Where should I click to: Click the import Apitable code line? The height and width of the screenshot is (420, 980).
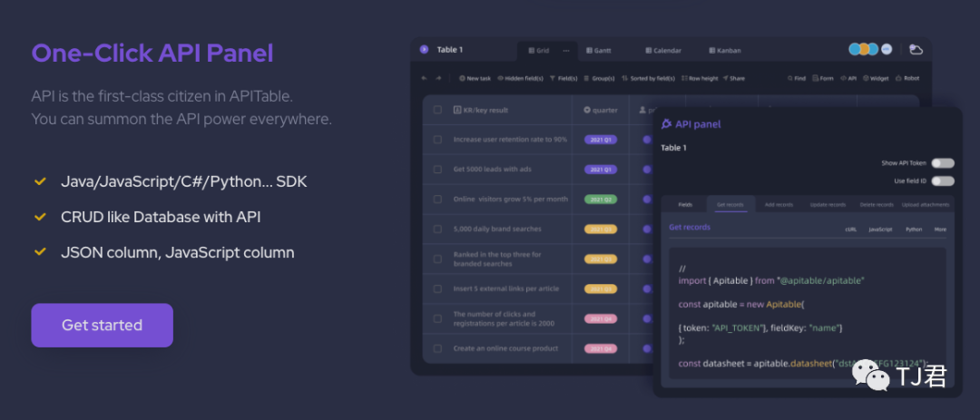click(771, 281)
